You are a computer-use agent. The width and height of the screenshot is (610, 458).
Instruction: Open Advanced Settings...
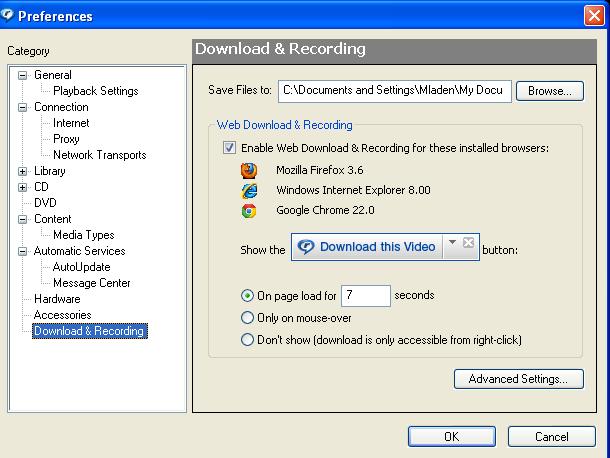[519, 379]
